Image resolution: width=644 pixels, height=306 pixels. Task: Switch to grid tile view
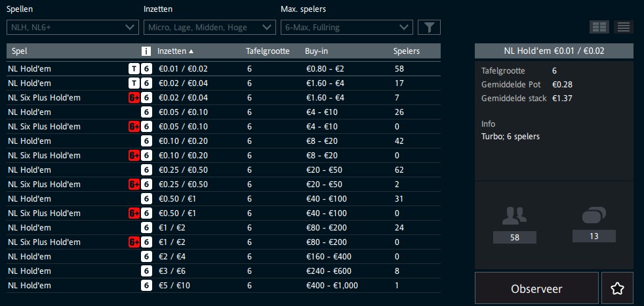coord(599,27)
